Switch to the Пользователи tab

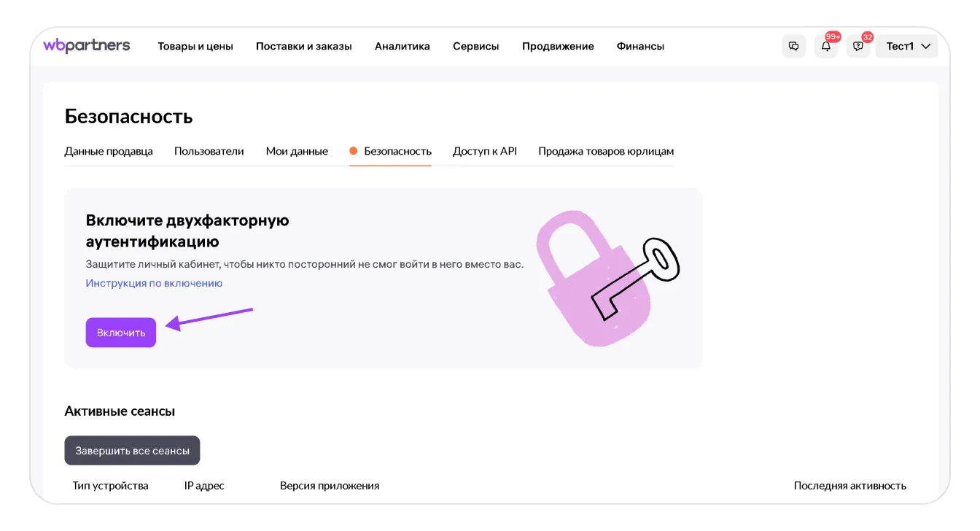point(209,151)
